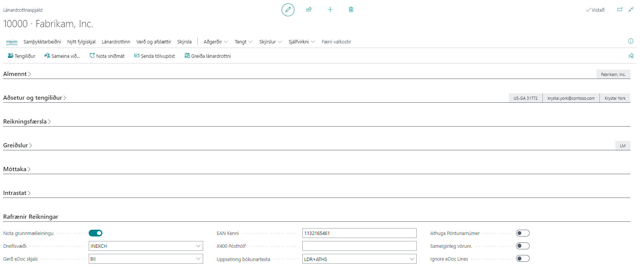This screenshot has width=644, height=275.
Task: Click the pin icon on action bar
Action: (x=630, y=56)
